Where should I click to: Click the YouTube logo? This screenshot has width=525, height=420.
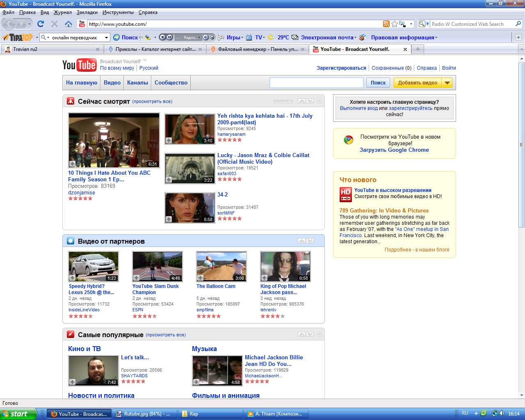[x=79, y=65]
